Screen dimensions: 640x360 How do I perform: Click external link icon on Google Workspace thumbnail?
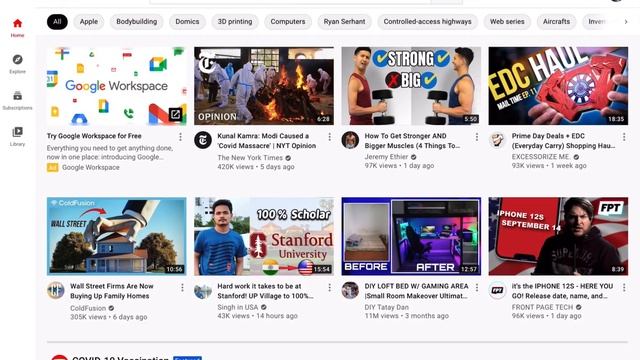coord(176,114)
